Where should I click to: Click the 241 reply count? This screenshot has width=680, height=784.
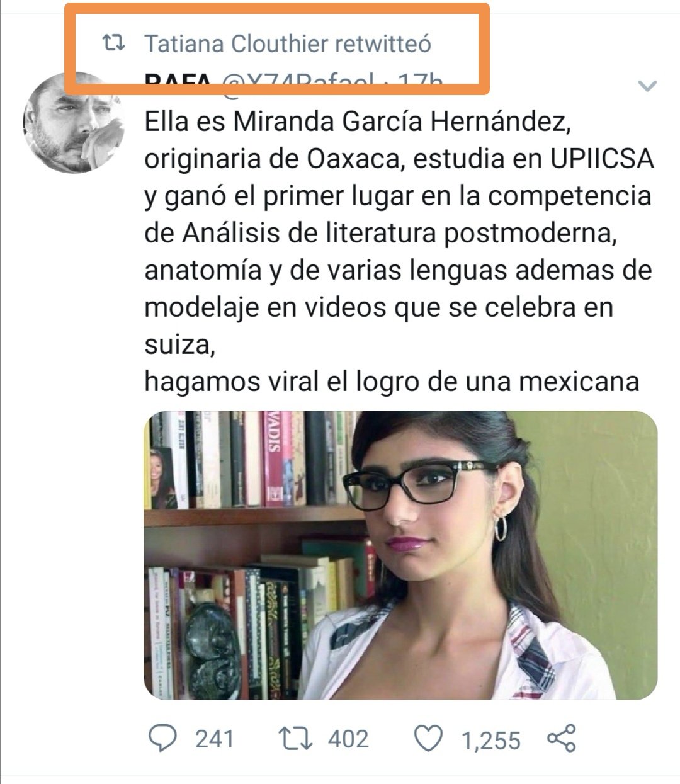click(x=214, y=739)
